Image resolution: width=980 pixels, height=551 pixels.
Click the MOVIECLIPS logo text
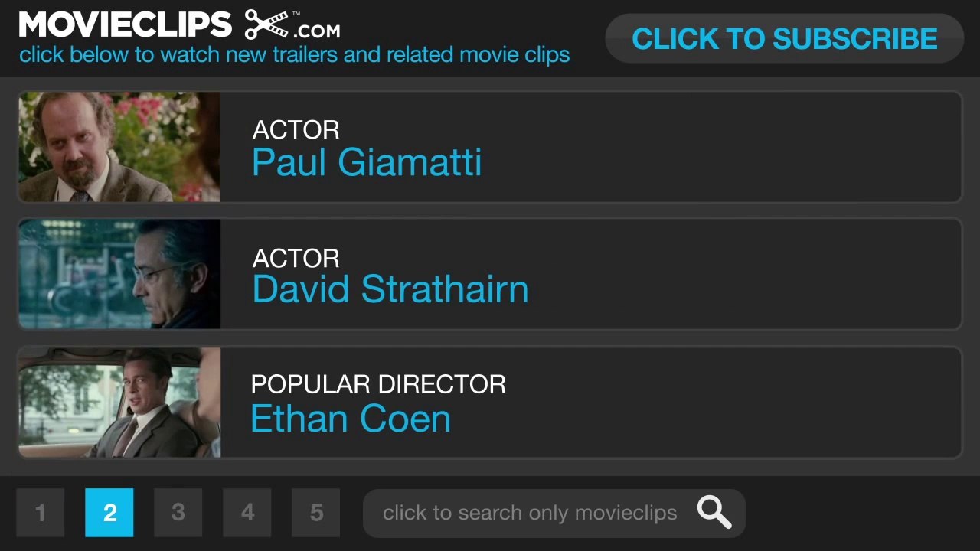pos(126,24)
